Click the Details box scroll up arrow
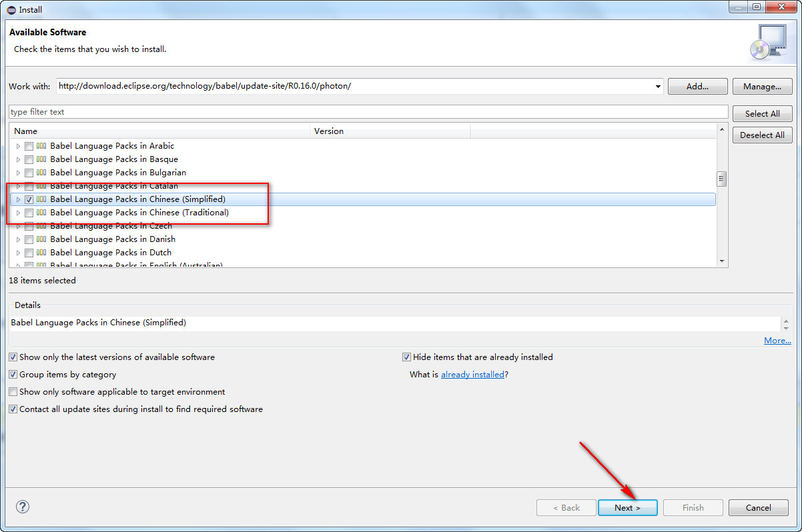Viewport: 802px width, 532px height. click(786, 320)
